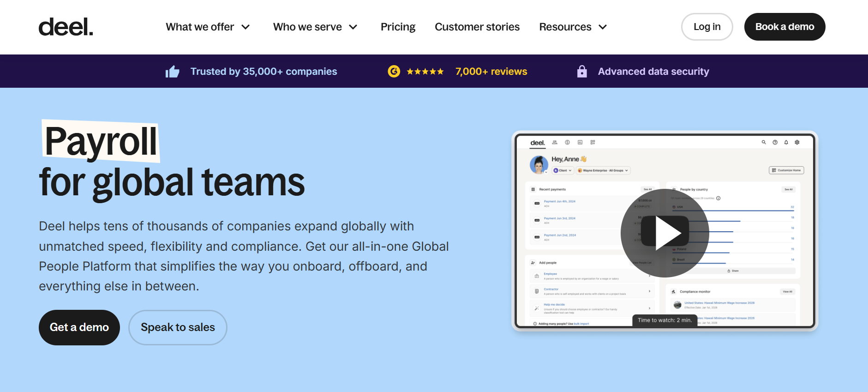
Task: Open the Client dropdown in the preview
Action: [563, 170]
